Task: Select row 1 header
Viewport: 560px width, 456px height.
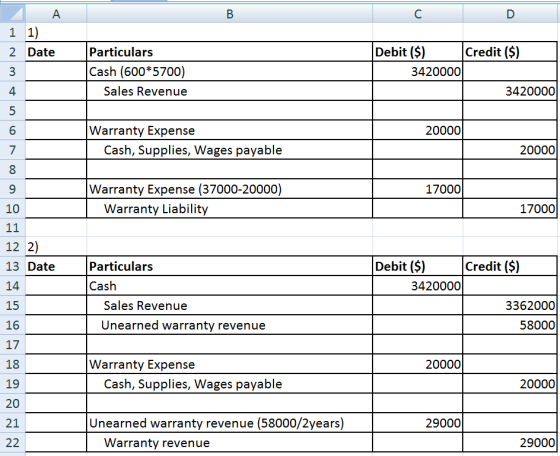Action: click(x=12, y=32)
